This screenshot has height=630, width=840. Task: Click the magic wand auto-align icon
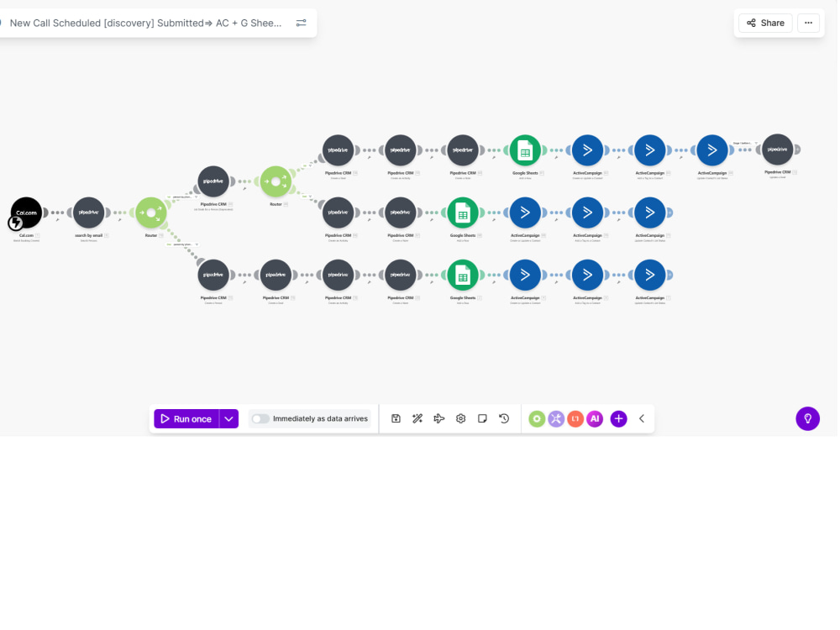tap(417, 418)
